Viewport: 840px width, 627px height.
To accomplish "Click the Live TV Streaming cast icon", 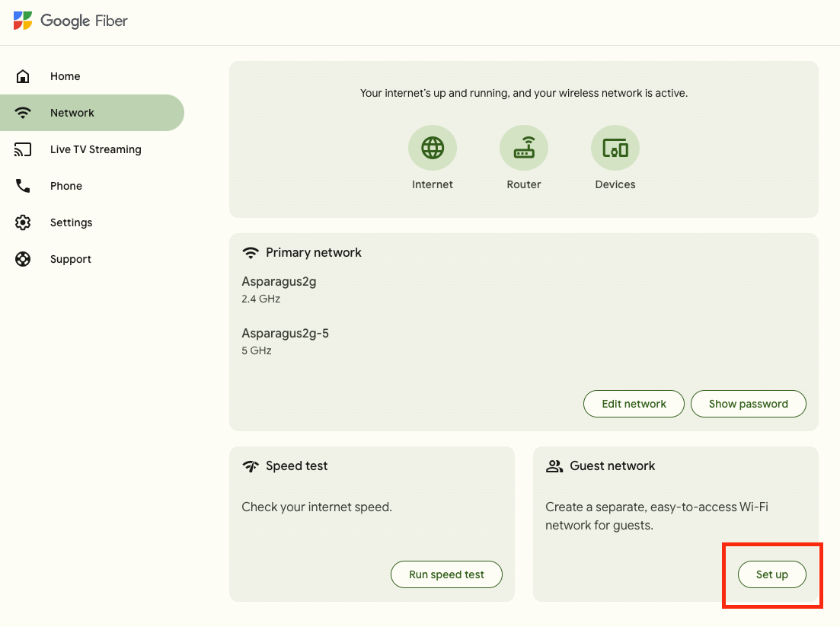I will tap(23, 149).
